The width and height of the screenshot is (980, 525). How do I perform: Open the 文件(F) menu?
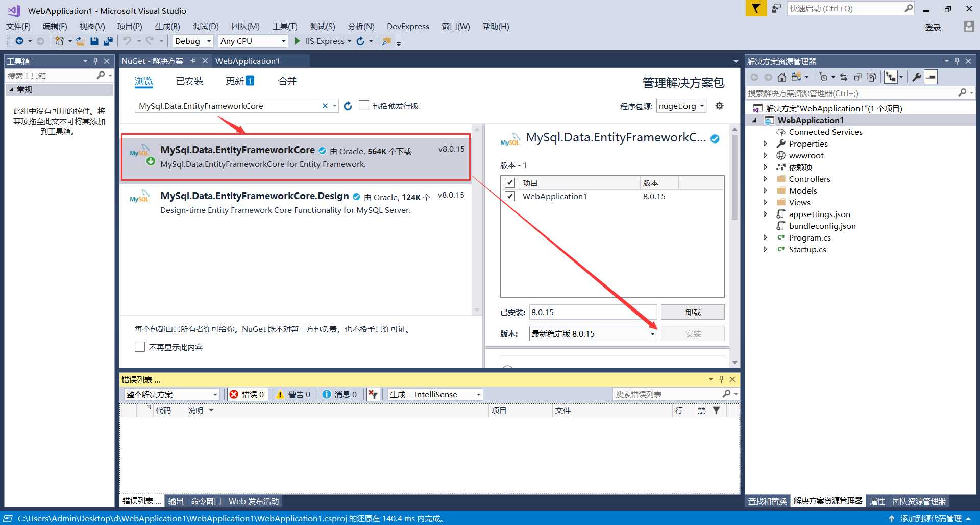coord(18,26)
